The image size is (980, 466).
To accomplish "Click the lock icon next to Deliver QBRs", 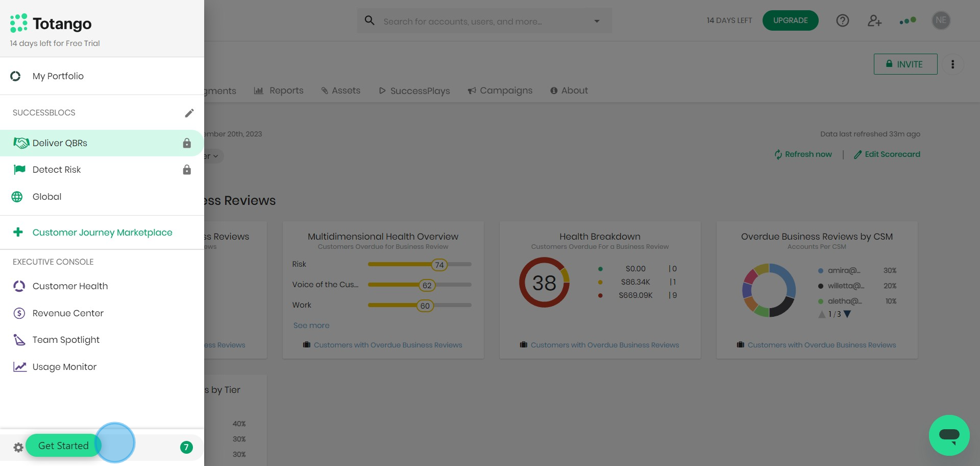I will [187, 143].
